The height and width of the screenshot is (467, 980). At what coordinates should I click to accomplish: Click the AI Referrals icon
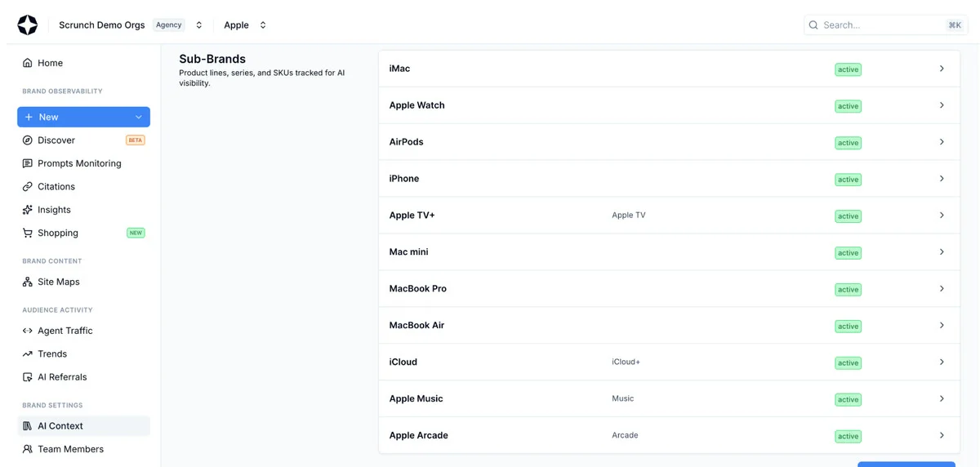pyautogui.click(x=28, y=377)
